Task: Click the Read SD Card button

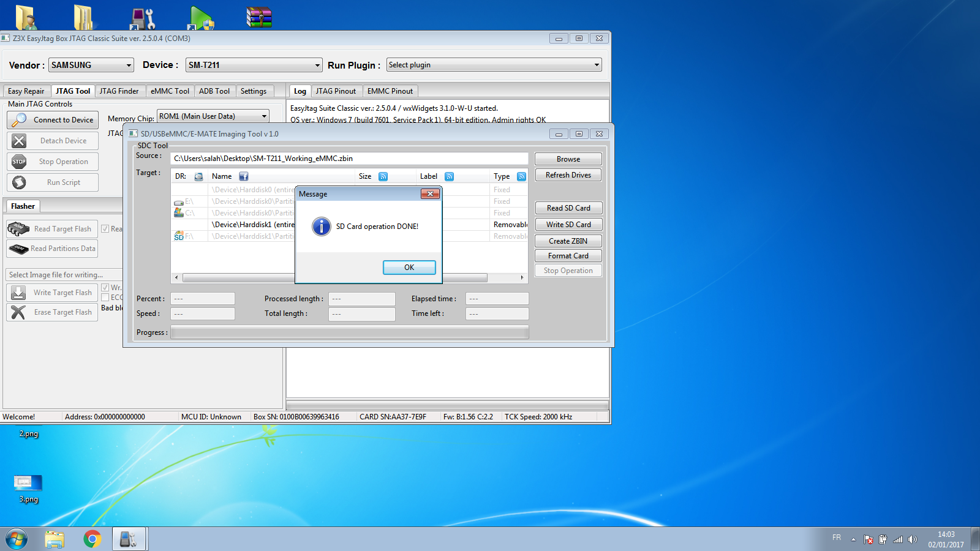Action: point(568,208)
